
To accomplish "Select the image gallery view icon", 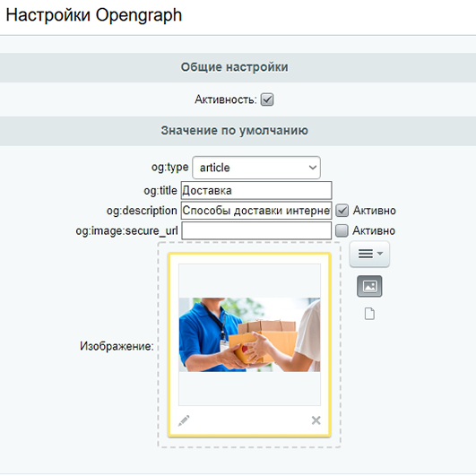I will click(x=369, y=286).
